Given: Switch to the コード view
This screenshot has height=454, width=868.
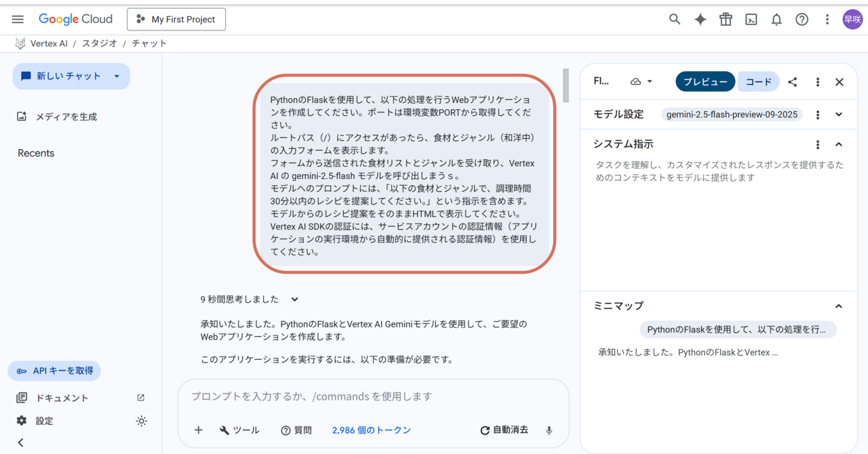Looking at the screenshot, I should 758,82.
